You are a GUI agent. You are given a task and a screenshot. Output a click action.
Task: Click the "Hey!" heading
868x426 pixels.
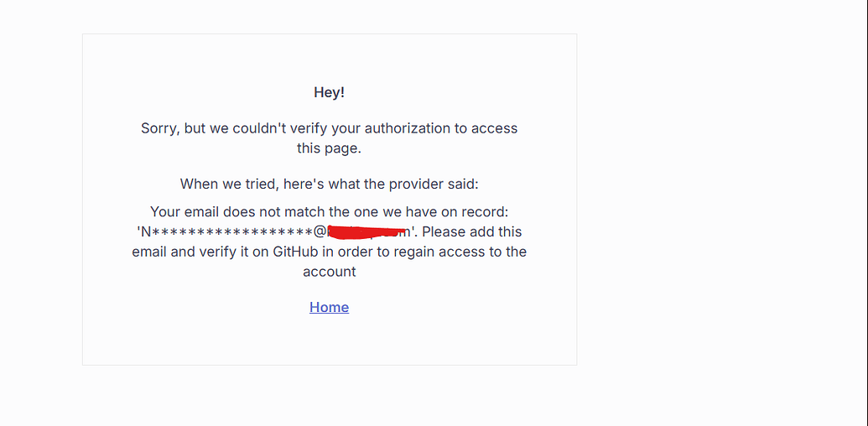click(329, 92)
